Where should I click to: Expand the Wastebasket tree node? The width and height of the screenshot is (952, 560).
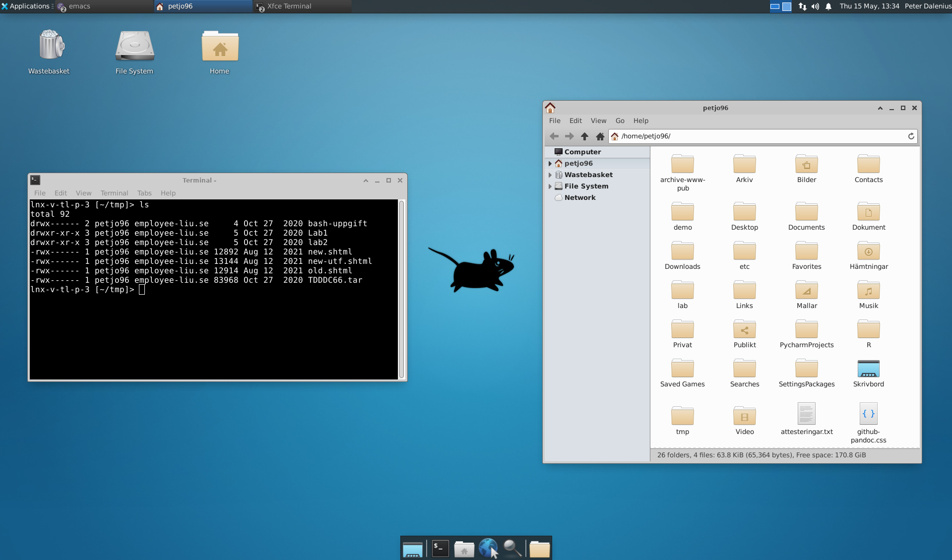(x=550, y=175)
